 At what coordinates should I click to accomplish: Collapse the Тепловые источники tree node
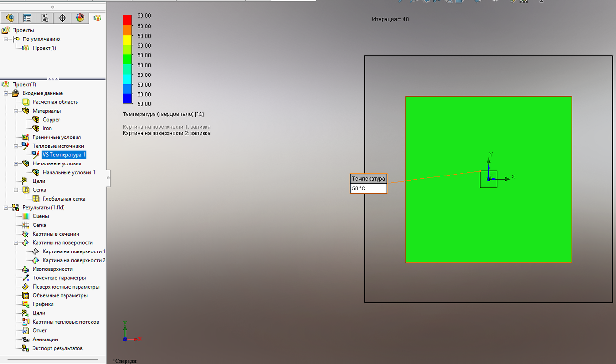pos(16,146)
